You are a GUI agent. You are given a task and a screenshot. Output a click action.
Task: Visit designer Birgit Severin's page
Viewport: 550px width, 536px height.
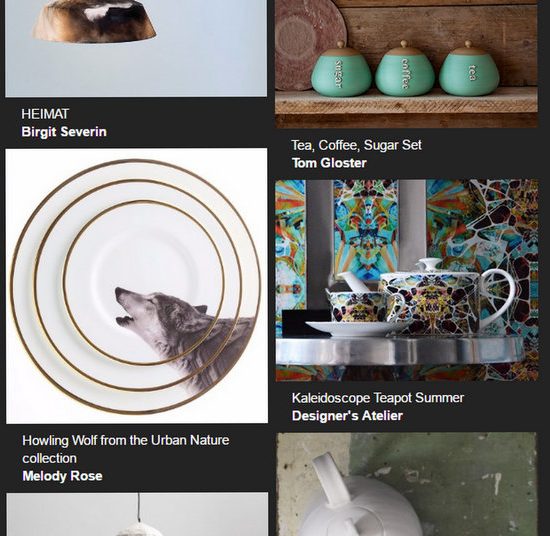click(64, 132)
